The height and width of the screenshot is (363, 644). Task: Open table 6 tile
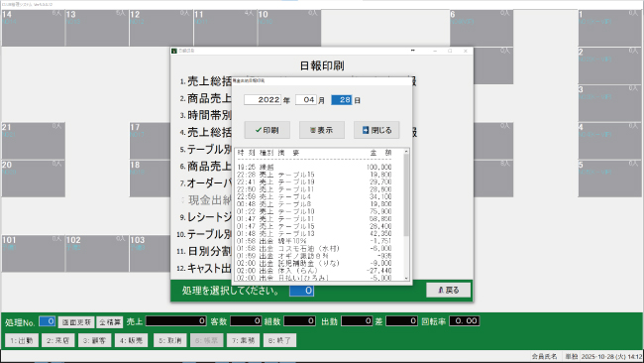pos(482,28)
